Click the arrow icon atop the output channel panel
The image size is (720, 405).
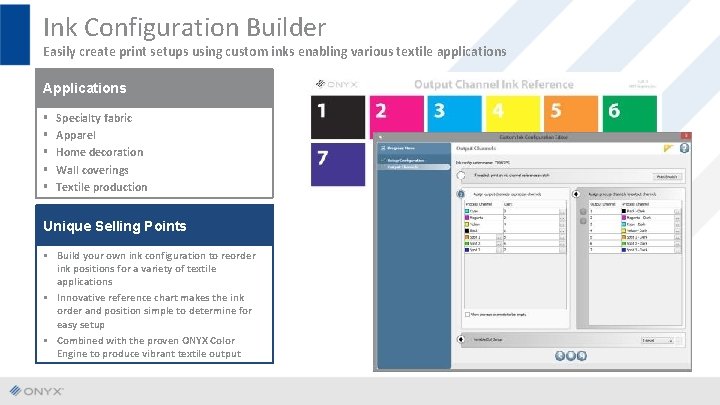[576, 194]
